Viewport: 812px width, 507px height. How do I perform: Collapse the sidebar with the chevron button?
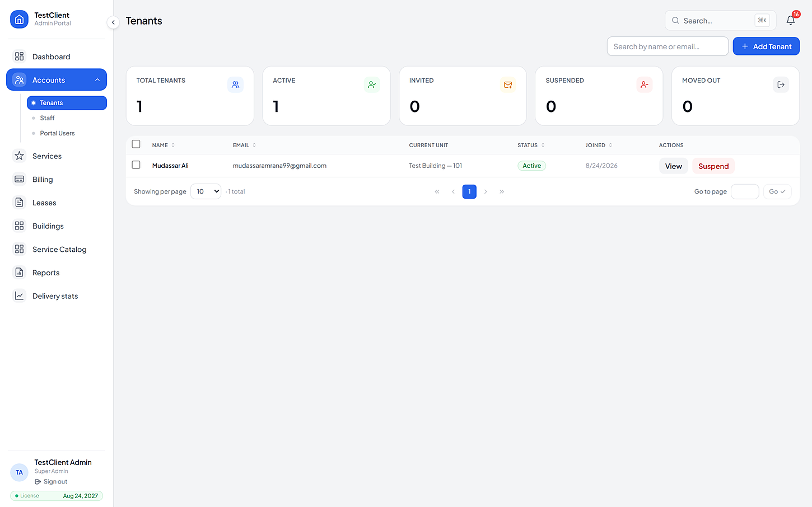113,22
